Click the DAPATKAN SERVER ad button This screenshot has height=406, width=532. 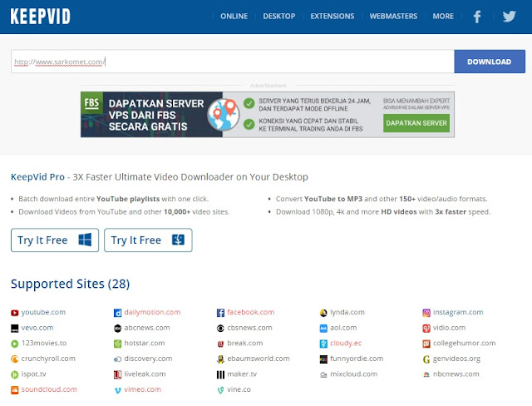pos(416,123)
